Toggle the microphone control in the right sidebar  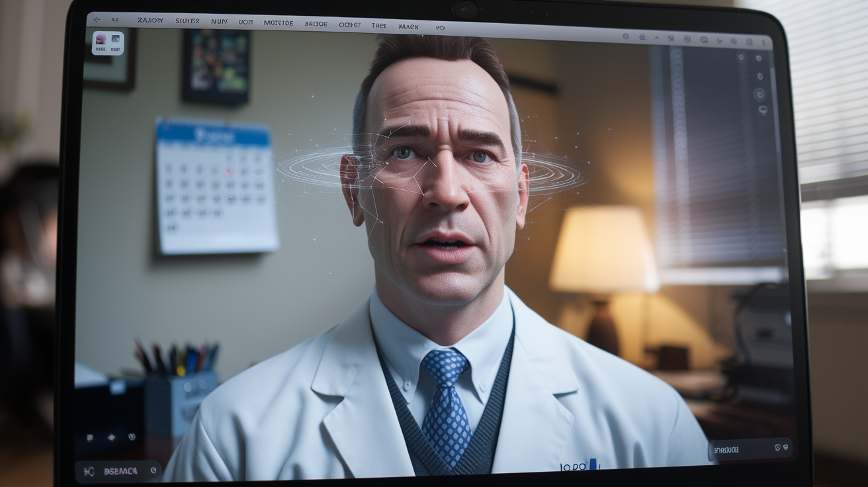[x=761, y=76]
